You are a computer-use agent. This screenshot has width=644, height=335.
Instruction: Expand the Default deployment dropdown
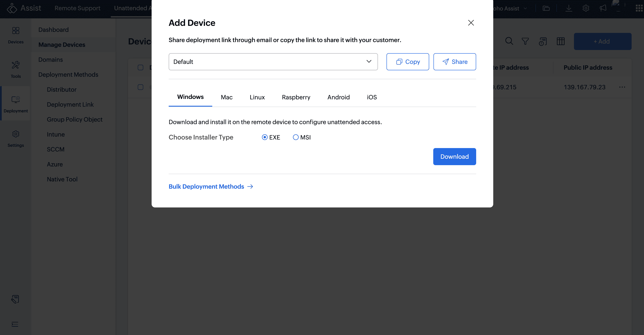click(x=273, y=62)
